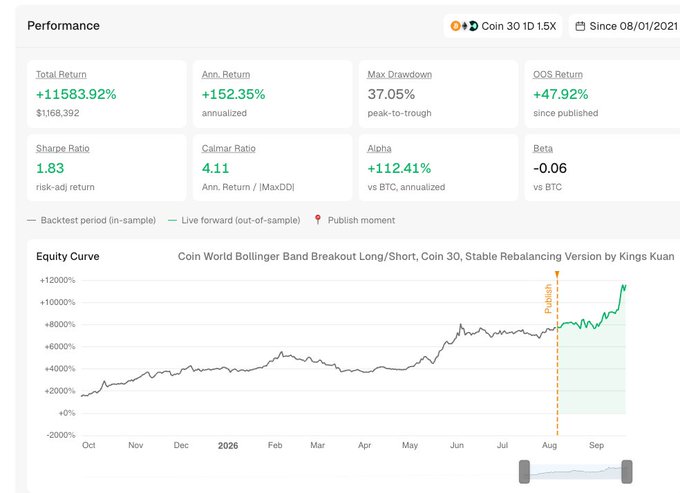This screenshot has width=680, height=493.
Task: Click the left handle of range slider
Action: click(524, 472)
